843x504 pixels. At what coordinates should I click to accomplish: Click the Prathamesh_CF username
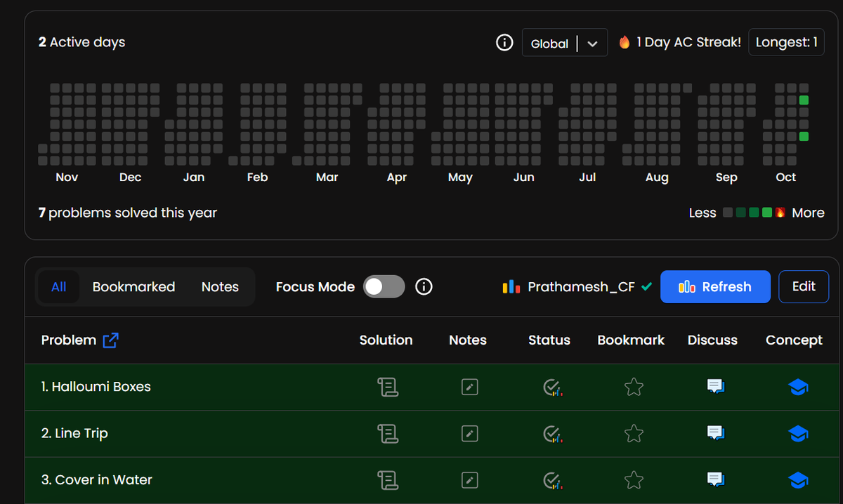[x=581, y=286]
